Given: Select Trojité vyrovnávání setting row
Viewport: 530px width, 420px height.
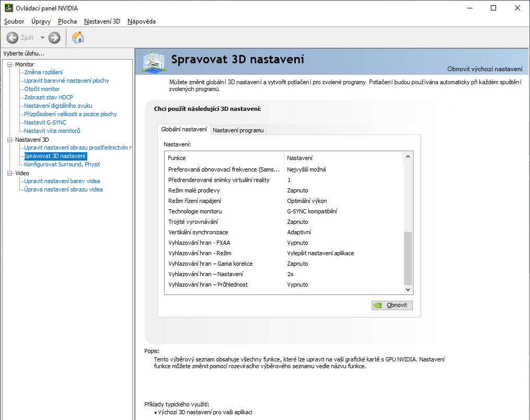Looking at the screenshot, I should (284, 222).
